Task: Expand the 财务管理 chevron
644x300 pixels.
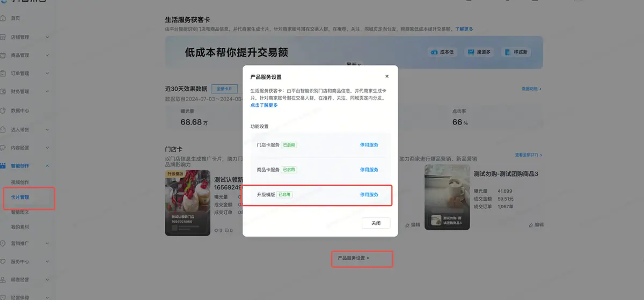Action: [47, 92]
